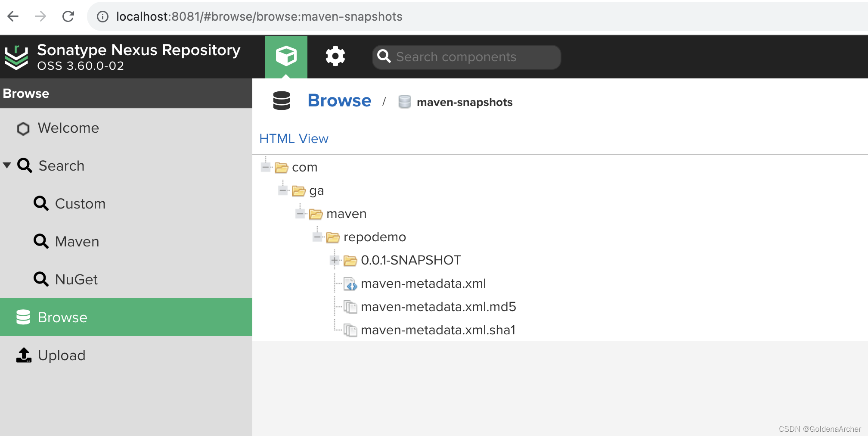Select maven-metadata.xml.md5 file
The height and width of the screenshot is (436, 868).
click(438, 307)
